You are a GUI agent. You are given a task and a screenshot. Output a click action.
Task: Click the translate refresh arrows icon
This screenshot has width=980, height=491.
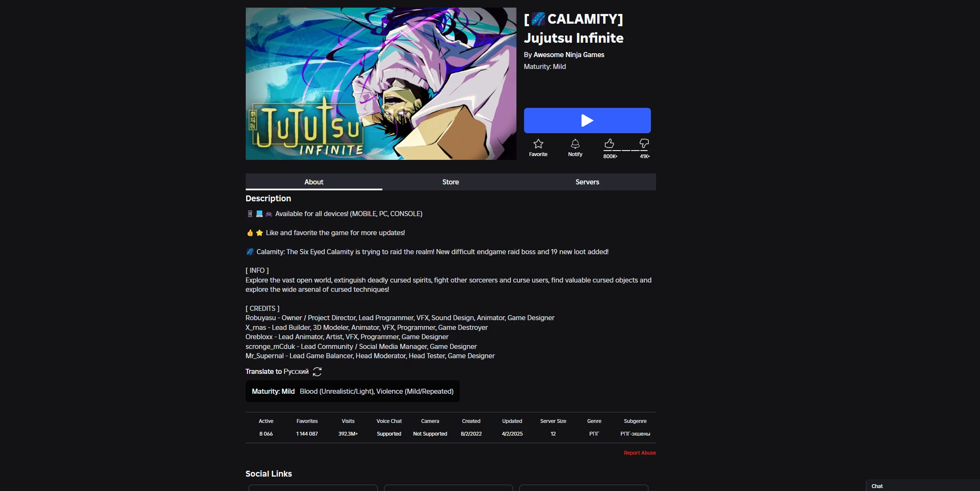(317, 371)
